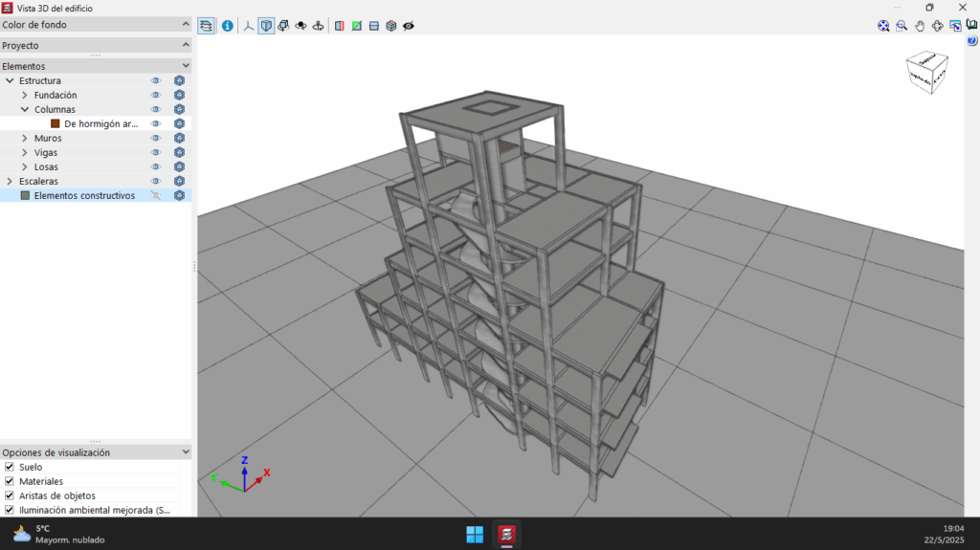Screen dimensions: 980x550
Task: Expand the Muros tree node
Action: (x=24, y=138)
